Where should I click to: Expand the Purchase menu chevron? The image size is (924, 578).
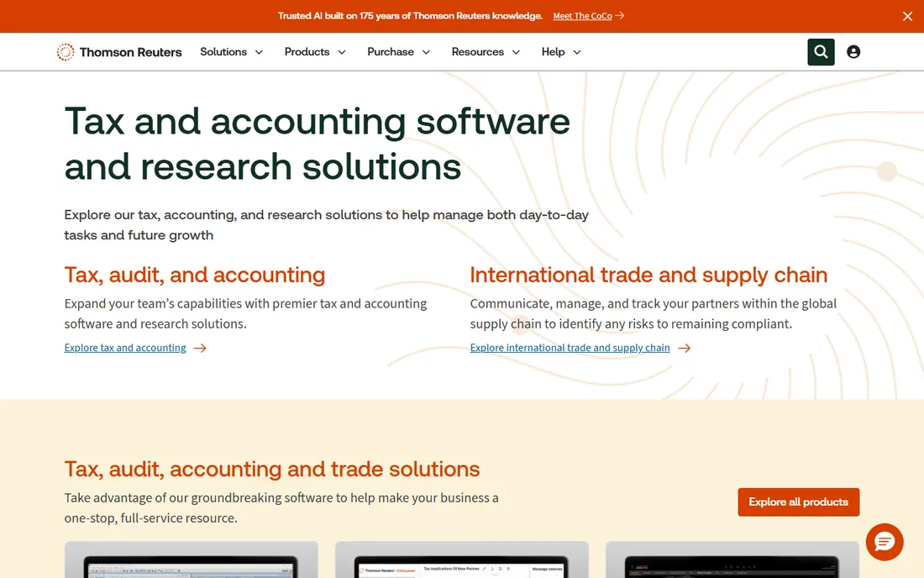coord(426,52)
